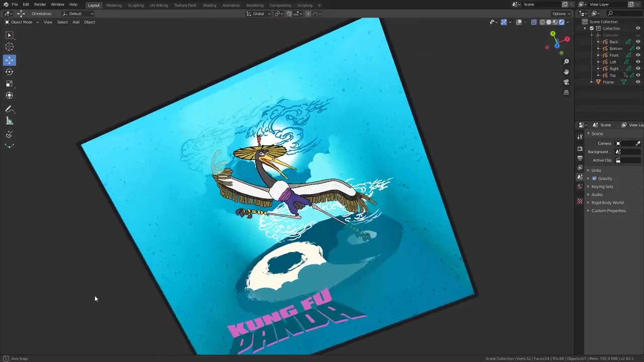This screenshot has height=362, width=644.
Task: Open the Render menu
Action: (x=40, y=5)
